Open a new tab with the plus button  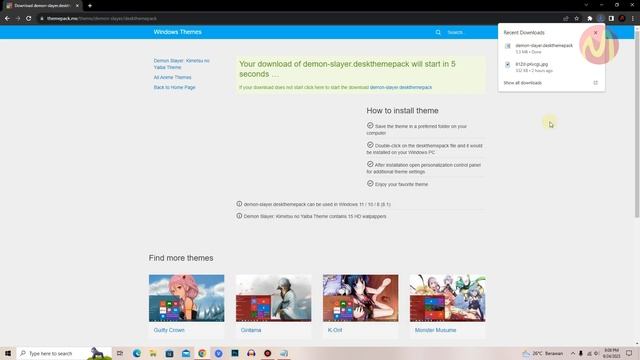[90, 6]
